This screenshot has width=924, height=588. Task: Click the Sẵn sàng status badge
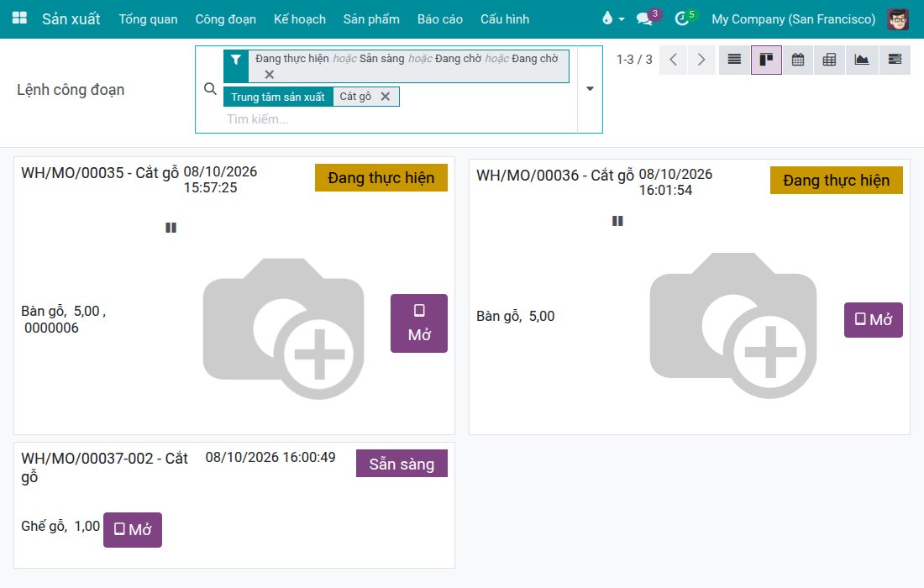tap(402, 464)
